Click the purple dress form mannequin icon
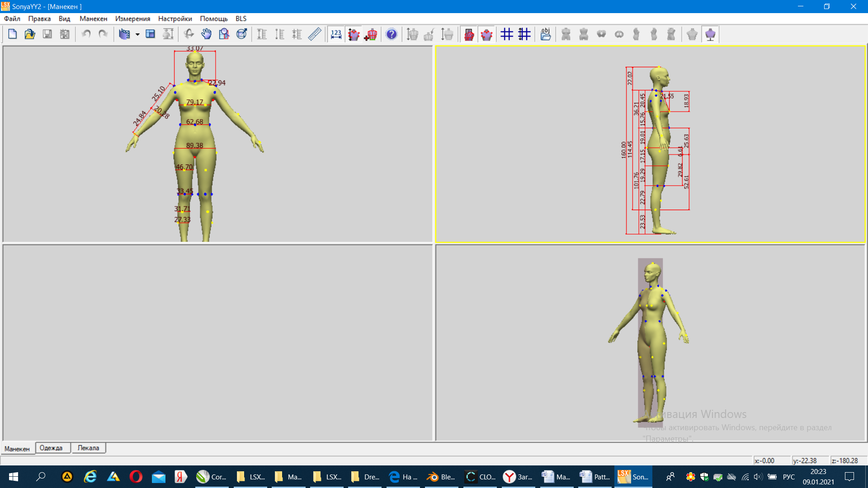Viewport: 868px width, 488px height. coord(710,34)
